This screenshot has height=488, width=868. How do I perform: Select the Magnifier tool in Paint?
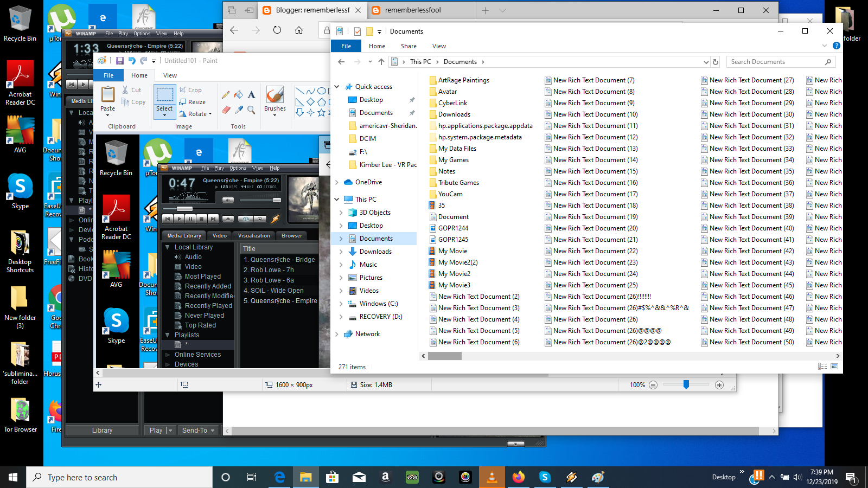[251, 110]
